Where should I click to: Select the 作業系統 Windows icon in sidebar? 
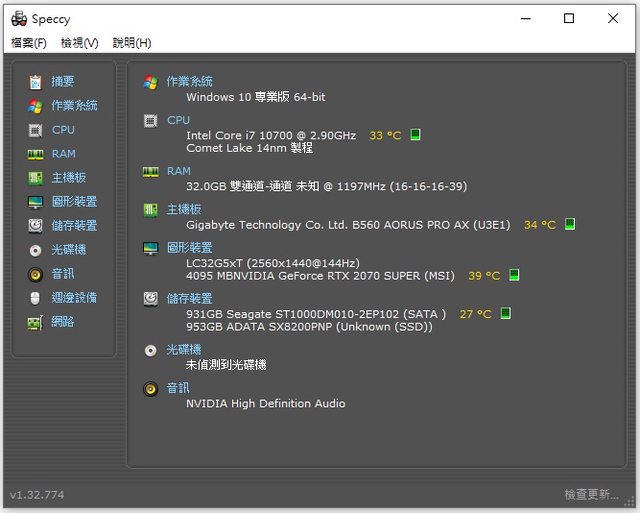point(35,106)
